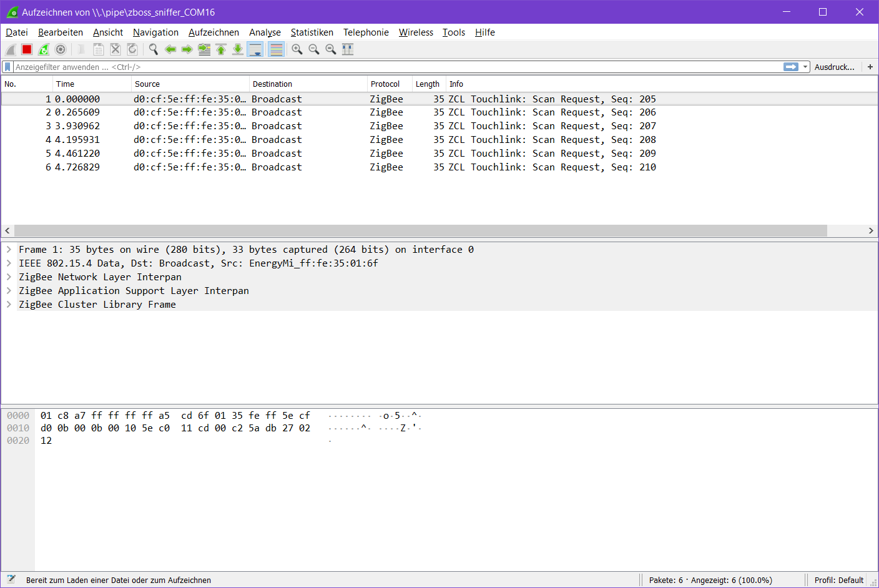
Task: Click into the Anzeigefilter anwenden input field
Action: click(x=398, y=67)
